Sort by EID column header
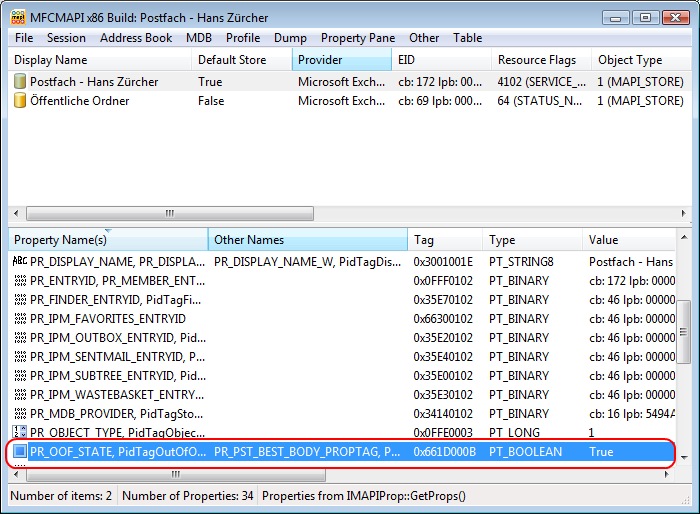This screenshot has height=514, width=700. click(x=442, y=60)
